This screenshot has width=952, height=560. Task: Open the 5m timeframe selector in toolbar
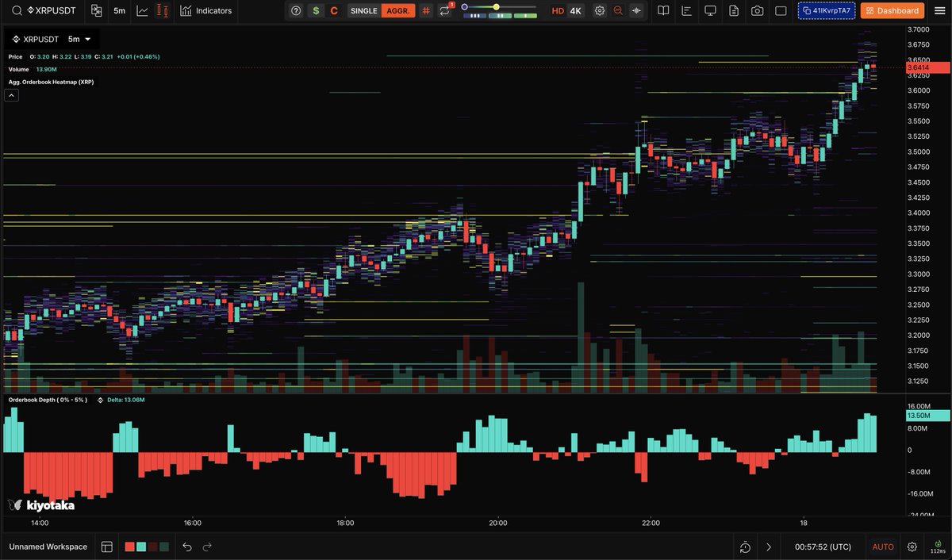(119, 11)
